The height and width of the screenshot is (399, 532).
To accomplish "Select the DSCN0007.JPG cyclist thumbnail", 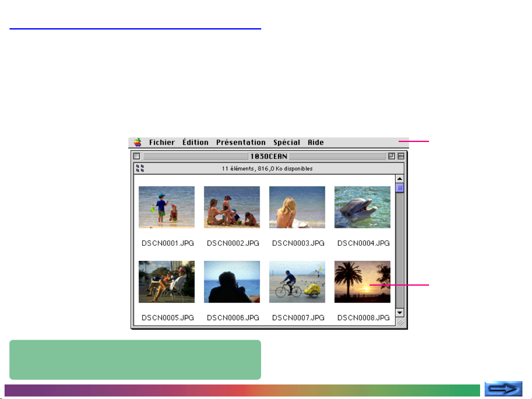I will coord(297,282).
